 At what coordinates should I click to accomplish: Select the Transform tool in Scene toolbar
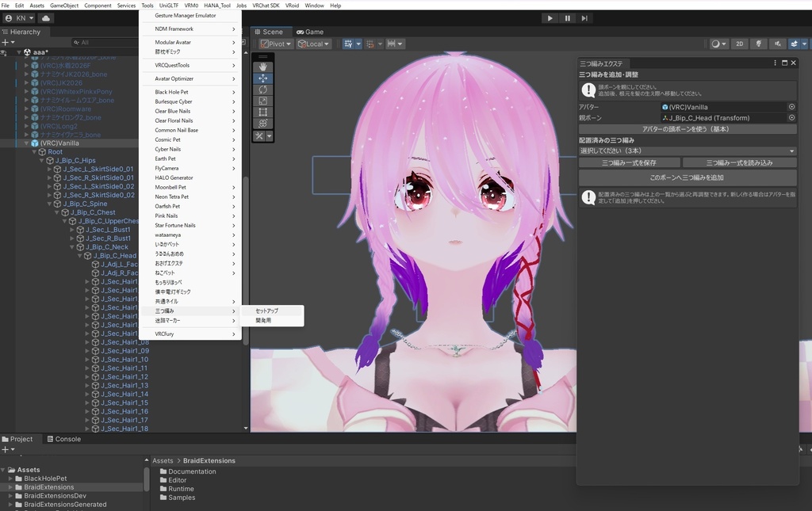[x=263, y=123]
